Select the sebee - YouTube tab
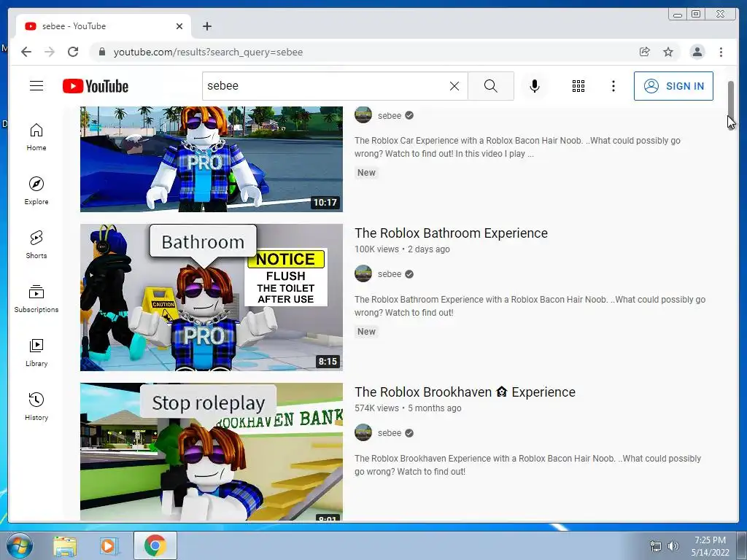The image size is (747, 560). tap(102, 26)
